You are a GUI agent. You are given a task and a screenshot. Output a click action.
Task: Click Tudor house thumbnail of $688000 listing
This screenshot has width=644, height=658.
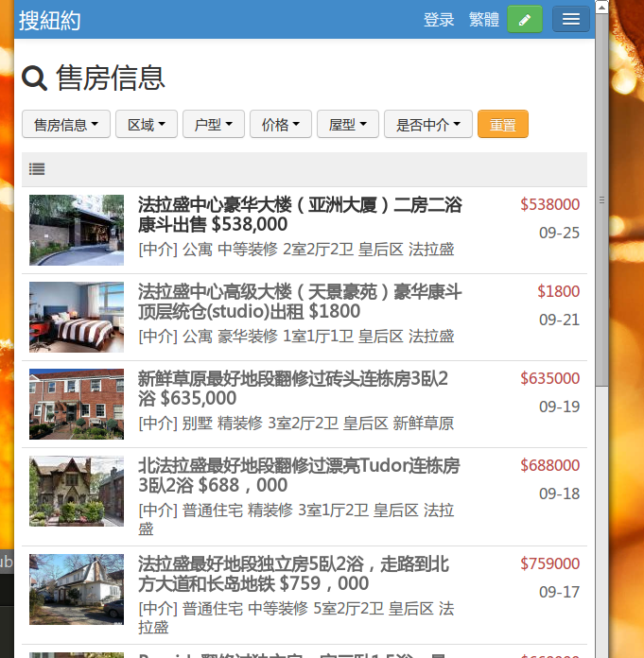(77, 491)
